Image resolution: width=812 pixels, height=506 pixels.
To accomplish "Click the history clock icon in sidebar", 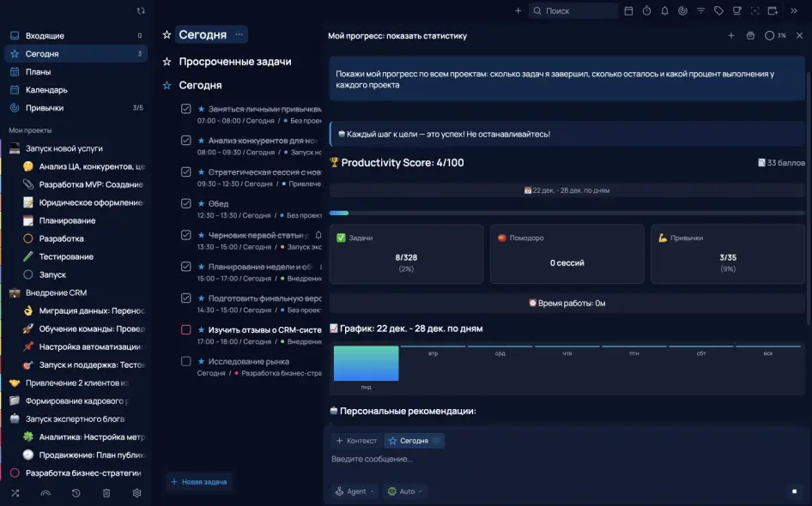I will coord(76,493).
